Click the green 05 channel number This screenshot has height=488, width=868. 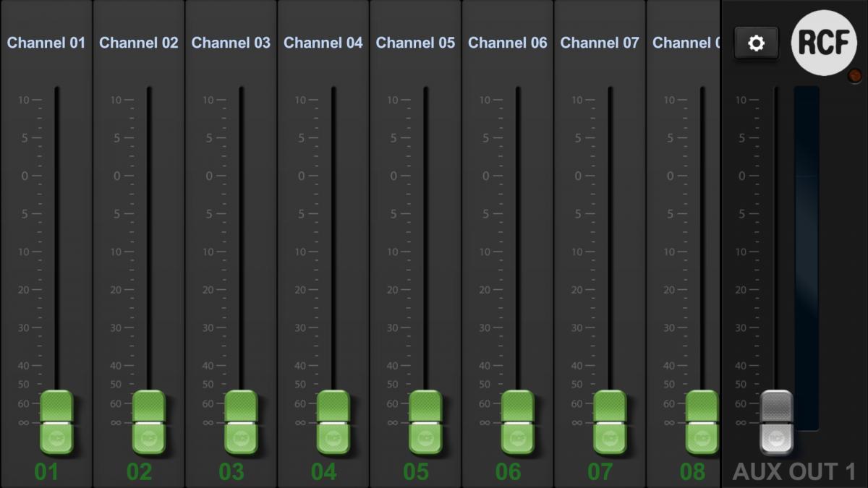pos(416,472)
